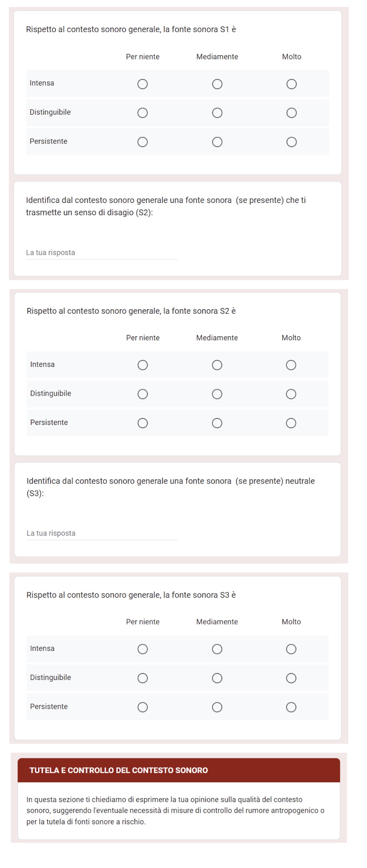Select 'Mediamente' for S2 Intensa

click(217, 365)
